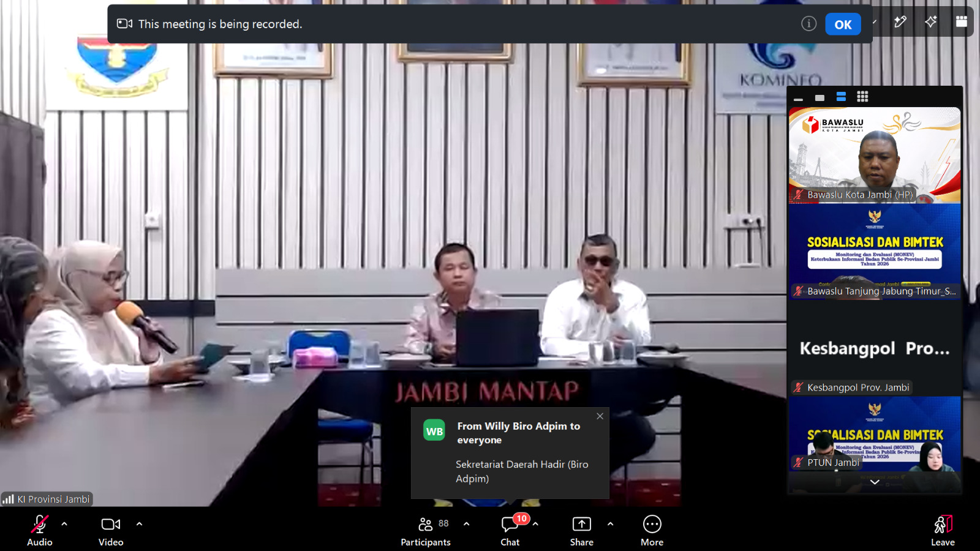Select stacked thumbnail strip view
The height and width of the screenshot is (551, 980).
pos(841,97)
